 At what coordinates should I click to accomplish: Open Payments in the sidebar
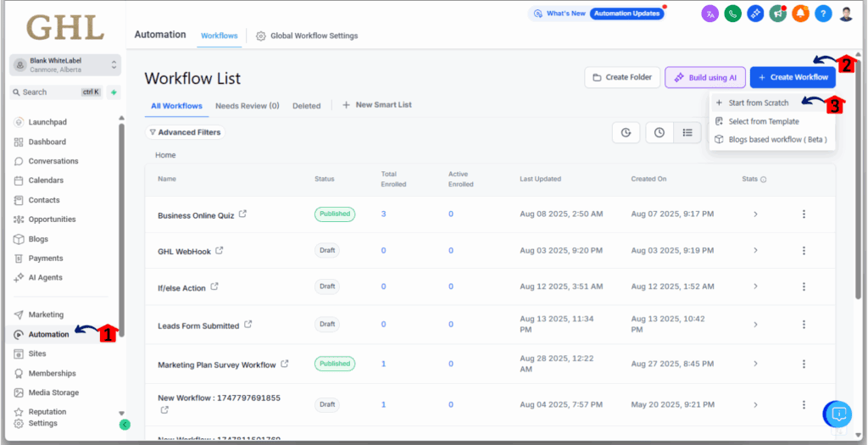tap(39, 258)
